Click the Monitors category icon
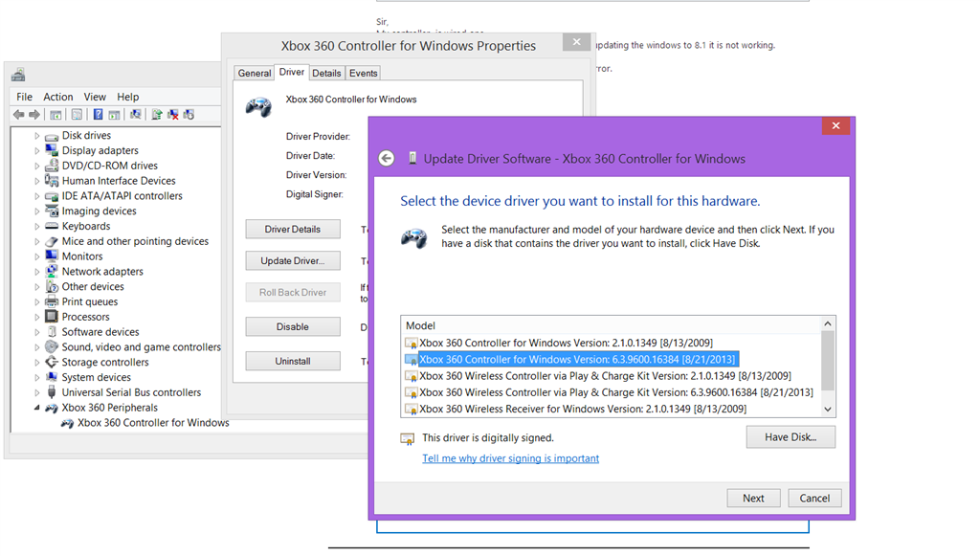 click(x=52, y=256)
